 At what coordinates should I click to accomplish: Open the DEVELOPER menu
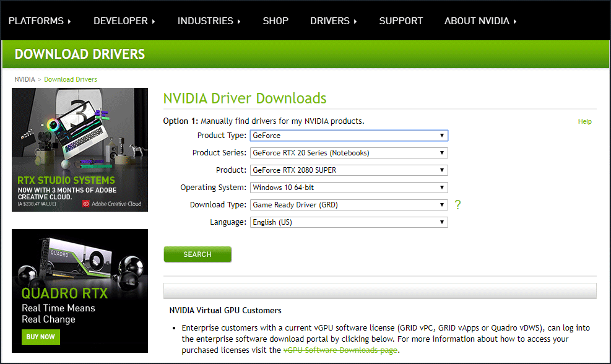[x=124, y=21]
